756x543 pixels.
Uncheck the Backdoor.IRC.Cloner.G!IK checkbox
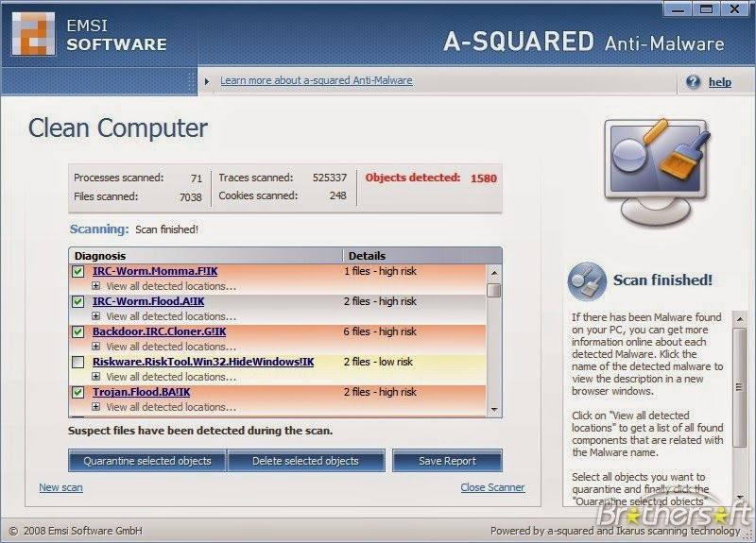[77, 332]
